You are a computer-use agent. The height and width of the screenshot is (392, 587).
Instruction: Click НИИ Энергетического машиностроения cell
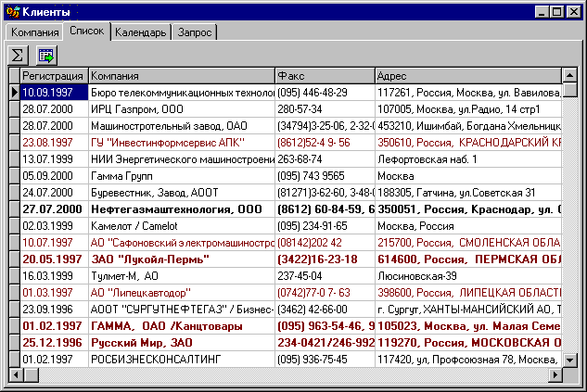click(x=182, y=159)
